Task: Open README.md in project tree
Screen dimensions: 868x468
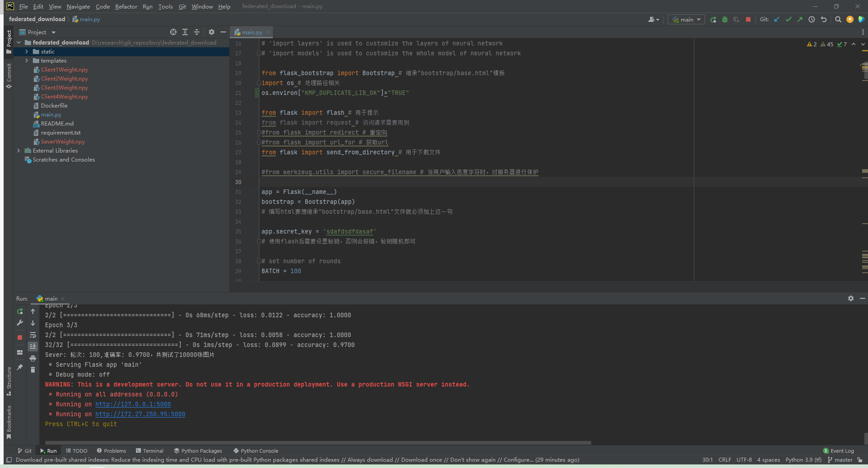Action: [57, 124]
